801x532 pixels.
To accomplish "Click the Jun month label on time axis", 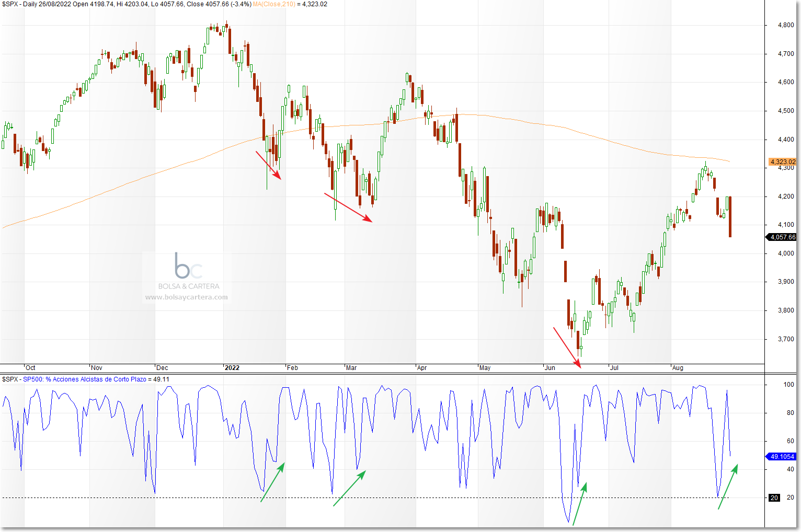I will [550, 368].
